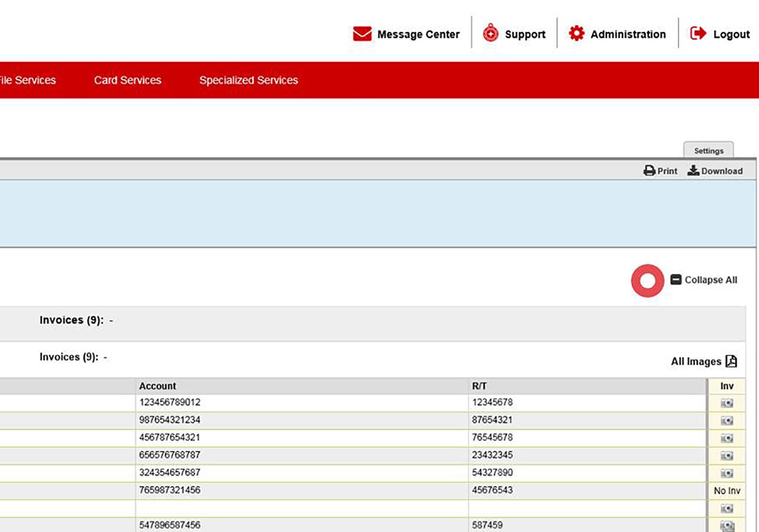The height and width of the screenshot is (532, 759).
Task: Open camera icon for account 324354657687
Action: (727, 473)
